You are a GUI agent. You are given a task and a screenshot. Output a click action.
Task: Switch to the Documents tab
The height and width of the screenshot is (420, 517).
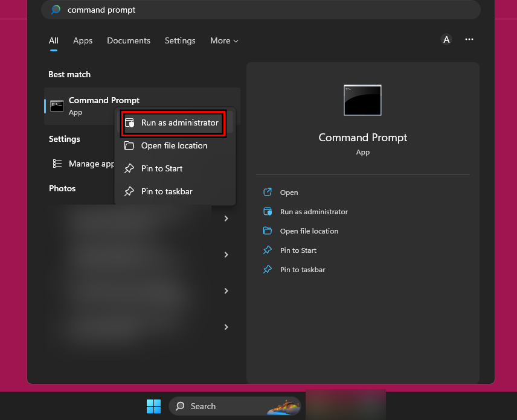[x=128, y=40]
